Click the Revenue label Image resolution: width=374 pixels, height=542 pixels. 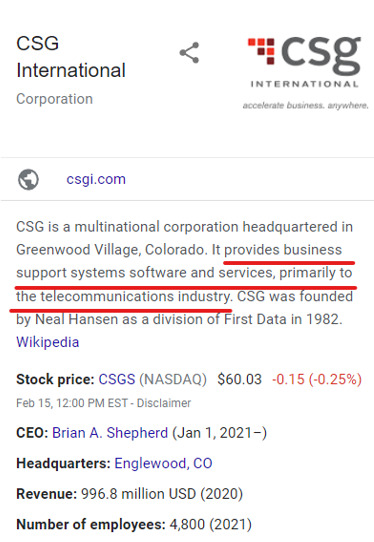click(47, 494)
